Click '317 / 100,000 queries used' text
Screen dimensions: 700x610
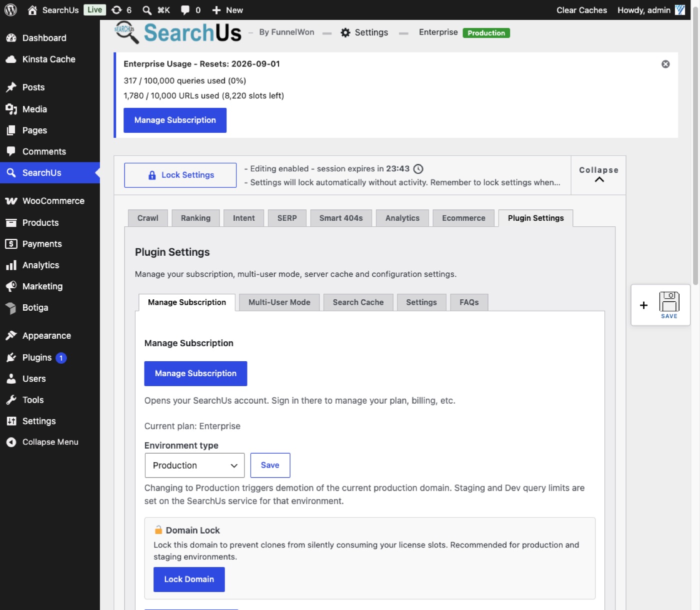click(x=185, y=81)
